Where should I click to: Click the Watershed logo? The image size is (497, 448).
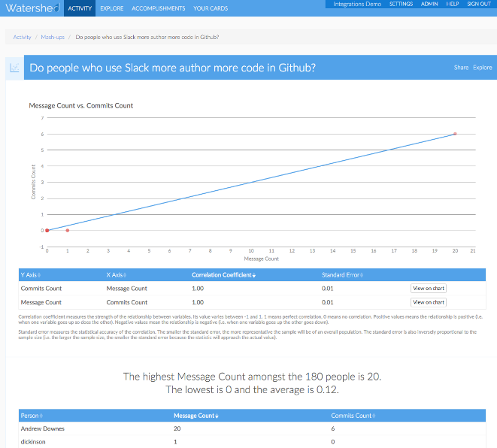click(x=32, y=8)
